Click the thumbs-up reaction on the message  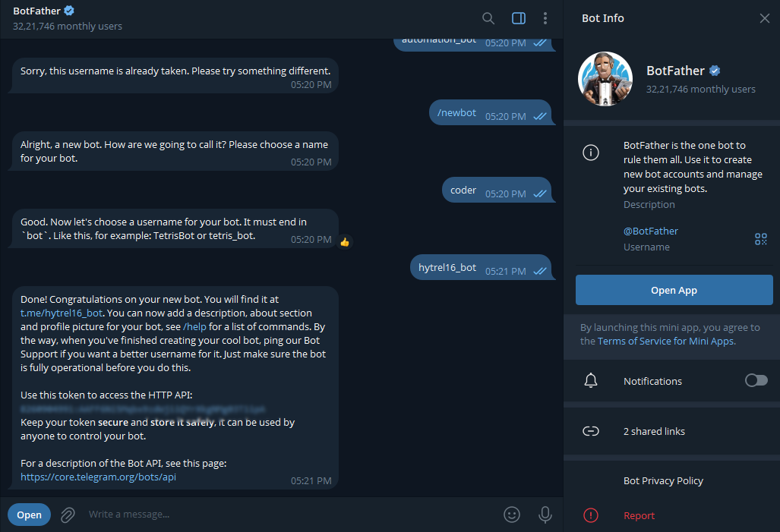pyautogui.click(x=346, y=241)
